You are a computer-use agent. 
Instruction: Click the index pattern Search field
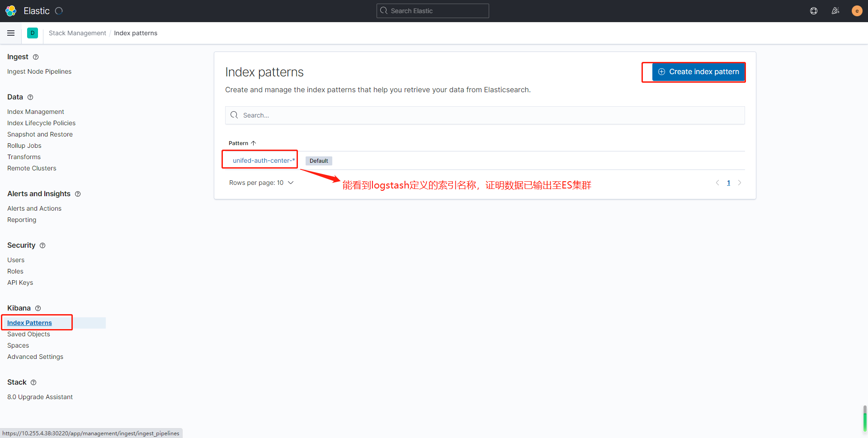coord(485,115)
